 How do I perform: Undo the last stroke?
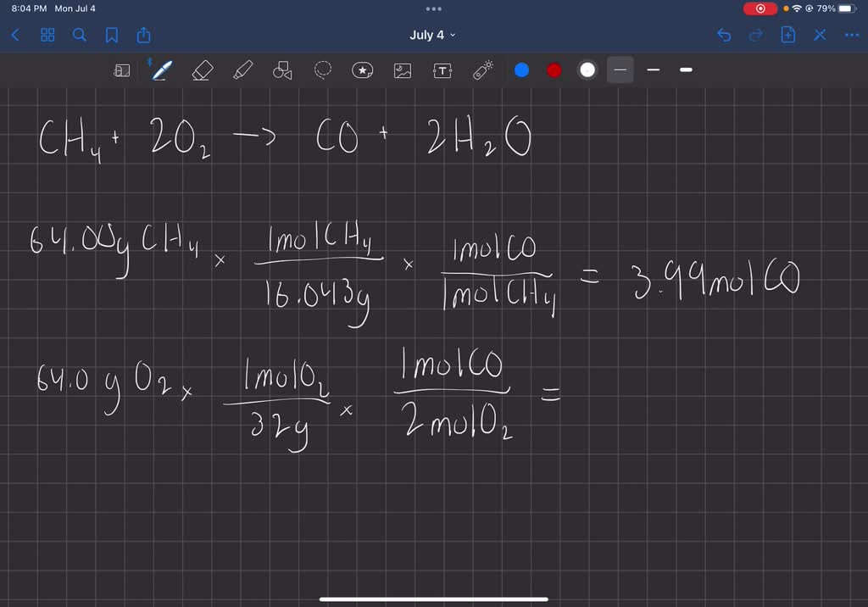pos(726,36)
